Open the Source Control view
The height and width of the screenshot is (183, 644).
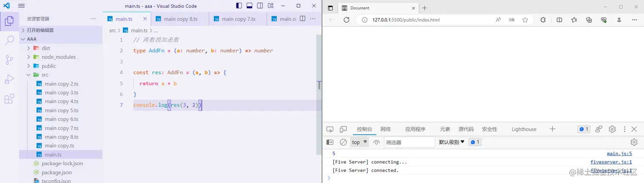tap(9, 60)
